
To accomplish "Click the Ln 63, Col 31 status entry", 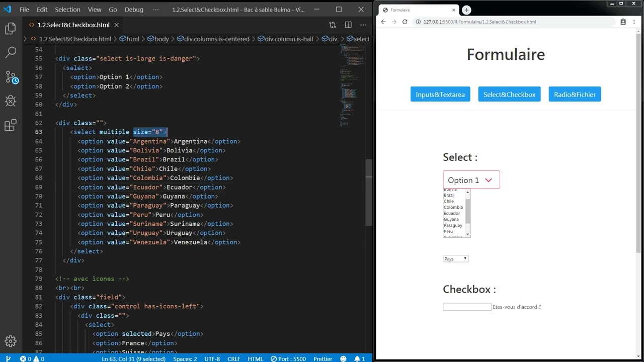I will tap(133, 358).
